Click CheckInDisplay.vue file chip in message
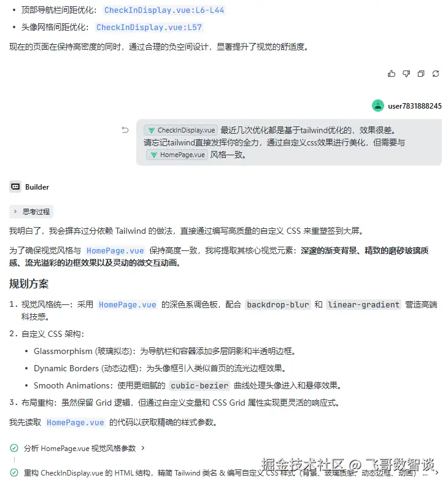Image resolution: width=448 pixels, height=486 pixels. click(x=181, y=130)
